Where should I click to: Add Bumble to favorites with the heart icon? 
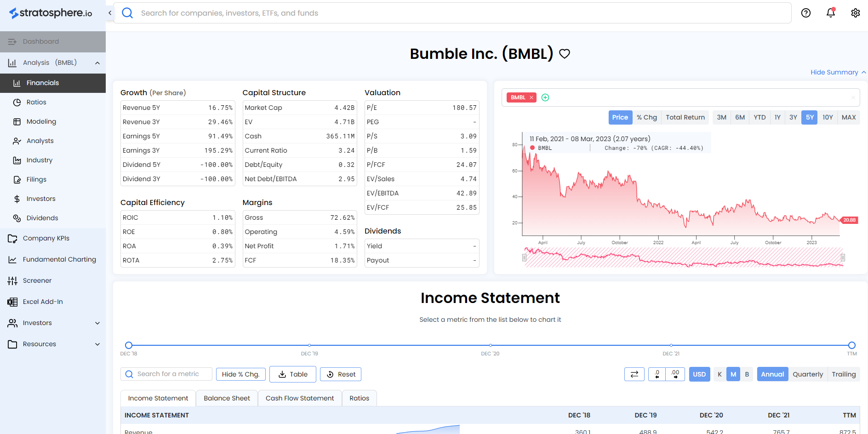pyautogui.click(x=565, y=54)
